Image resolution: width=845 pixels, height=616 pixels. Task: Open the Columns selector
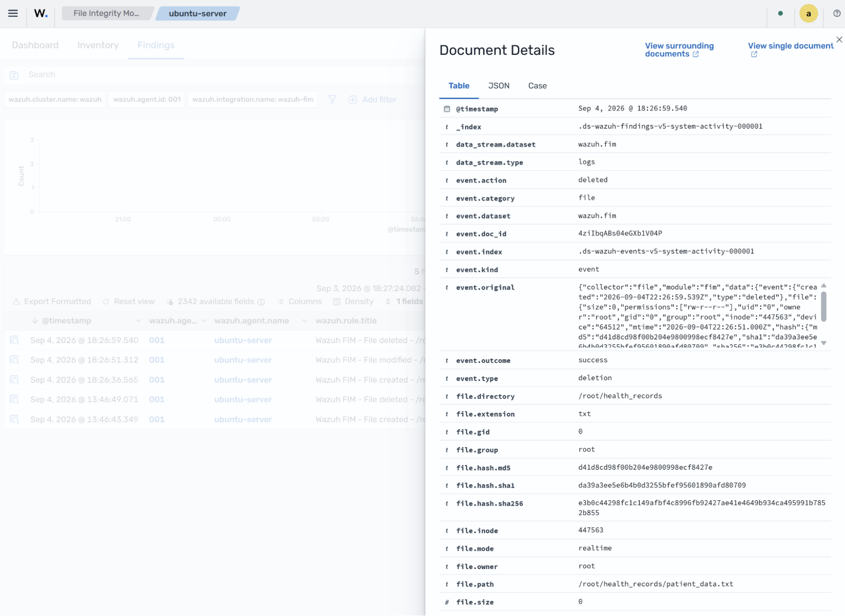pyautogui.click(x=300, y=302)
